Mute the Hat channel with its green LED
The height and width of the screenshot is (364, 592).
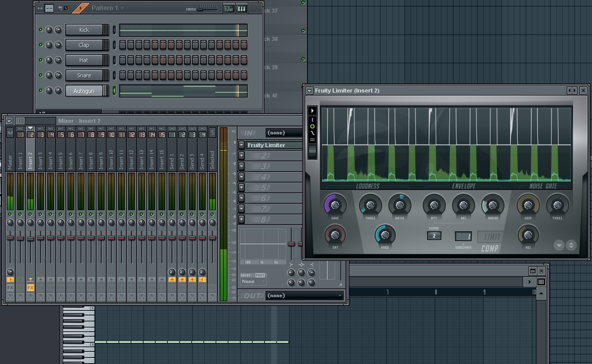point(40,60)
